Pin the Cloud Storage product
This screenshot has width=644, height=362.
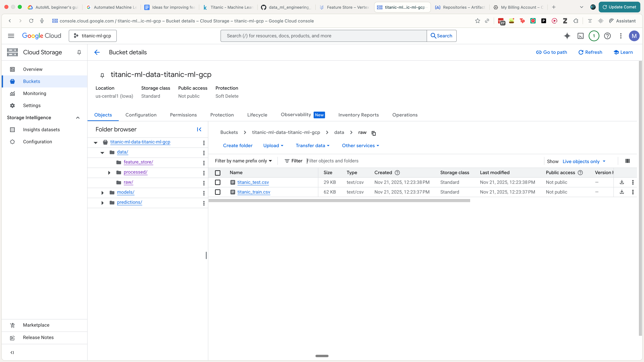pyautogui.click(x=79, y=52)
